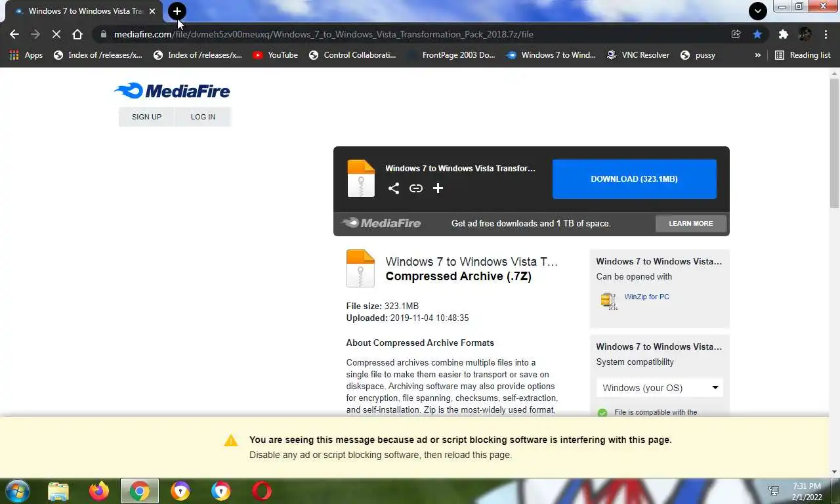840x504 pixels.
Task: Open the WinZip for PC link
Action: click(x=646, y=297)
